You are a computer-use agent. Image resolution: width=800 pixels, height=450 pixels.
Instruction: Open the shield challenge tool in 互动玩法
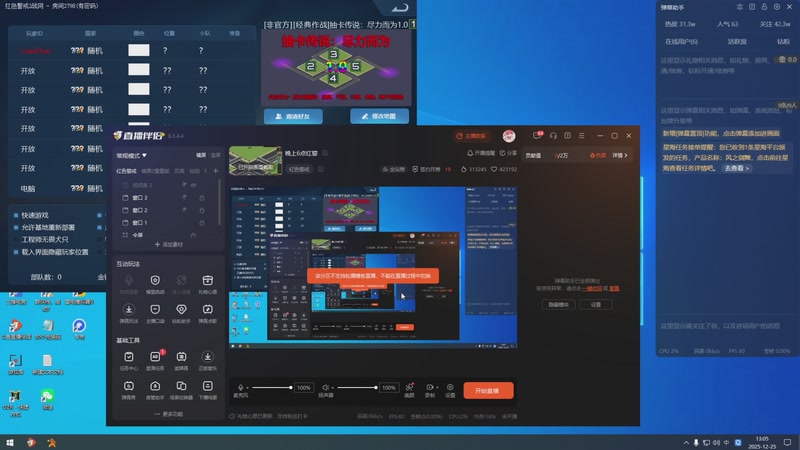(155, 280)
